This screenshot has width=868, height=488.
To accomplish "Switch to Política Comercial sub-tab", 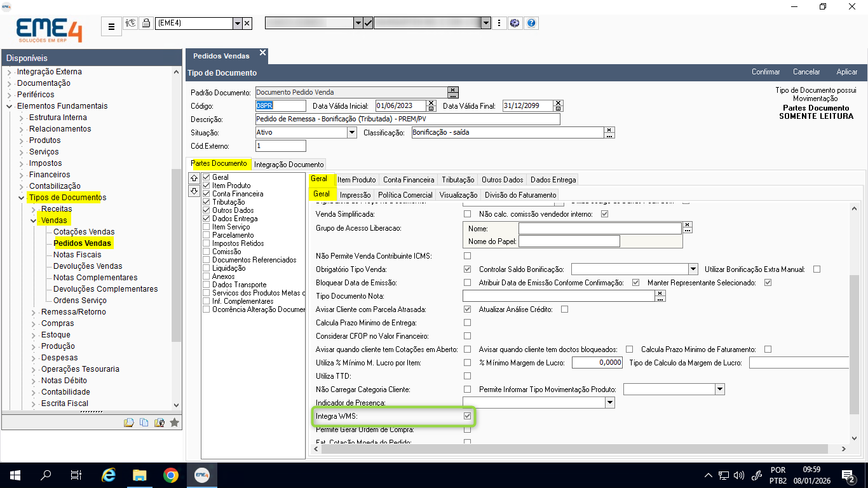I will pyautogui.click(x=405, y=195).
